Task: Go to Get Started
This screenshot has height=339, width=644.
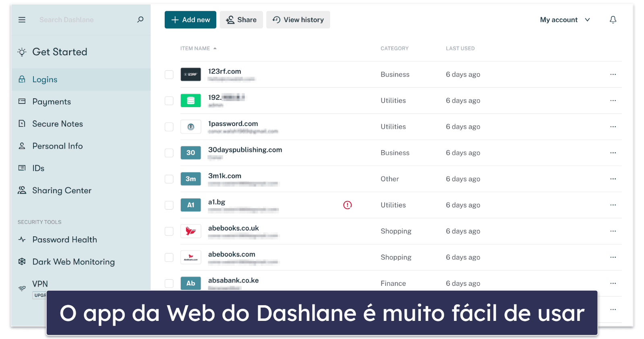Action: click(59, 52)
